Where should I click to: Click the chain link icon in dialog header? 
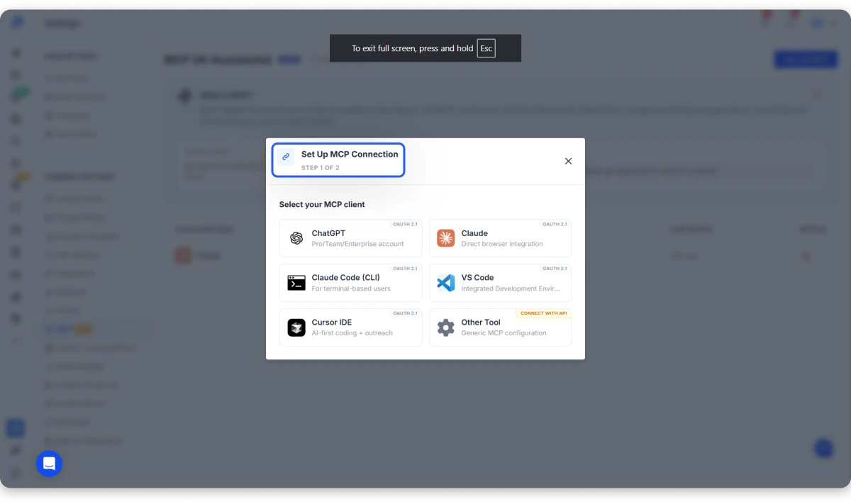286,157
